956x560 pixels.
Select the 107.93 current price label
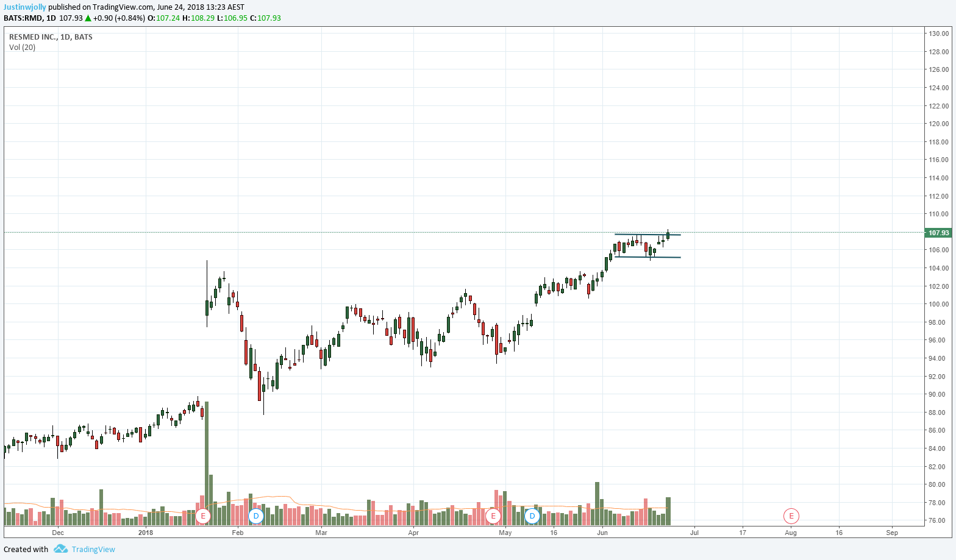pyautogui.click(x=938, y=233)
